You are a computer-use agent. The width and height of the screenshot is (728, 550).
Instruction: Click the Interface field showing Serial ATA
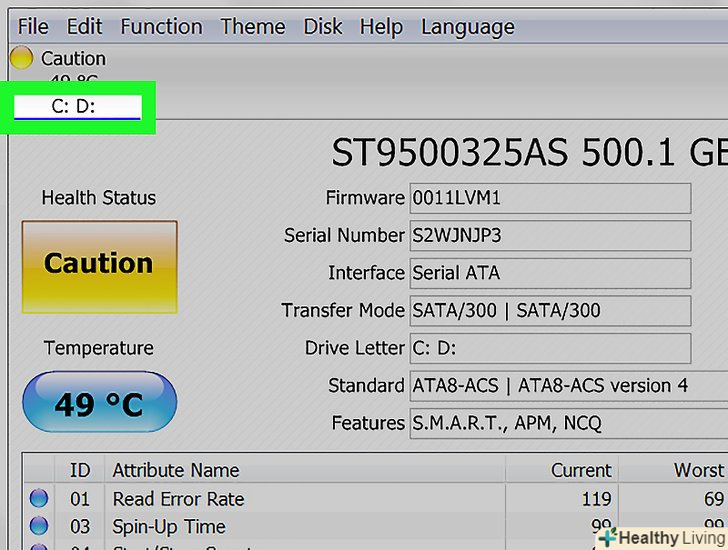[x=550, y=273]
